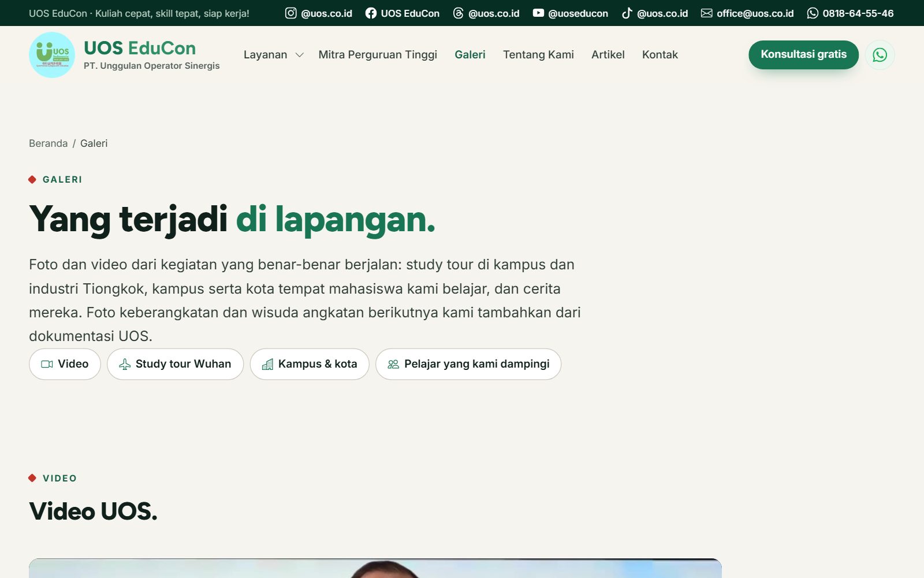
Task: Click the WhatsApp phone icon in top bar
Action: [813, 13]
